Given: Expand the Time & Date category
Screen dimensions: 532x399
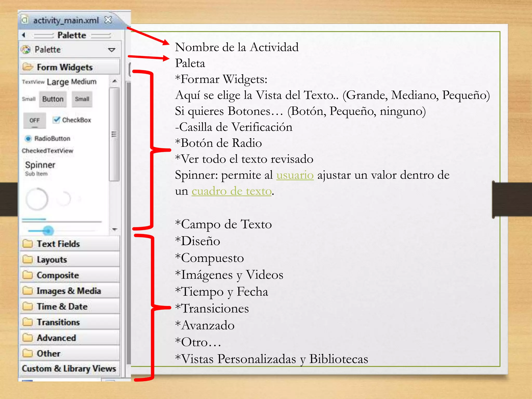Looking at the screenshot, I should 70,306.
